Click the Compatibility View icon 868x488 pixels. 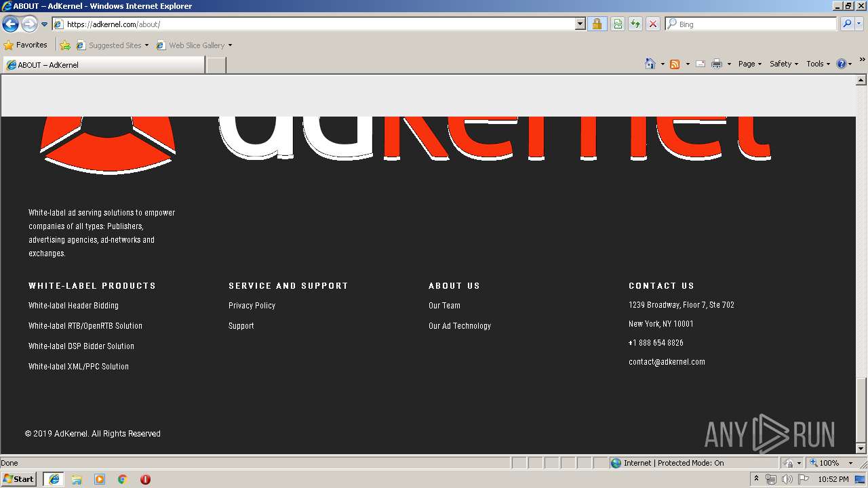(618, 24)
